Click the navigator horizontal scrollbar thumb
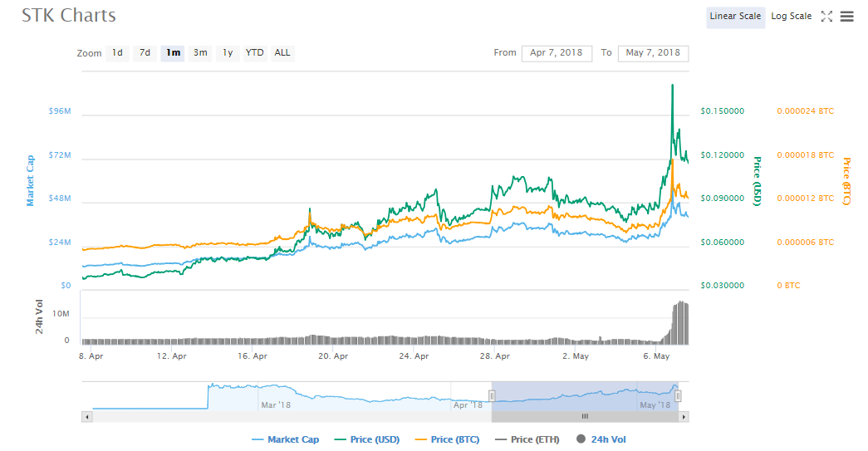 coord(585,416)
